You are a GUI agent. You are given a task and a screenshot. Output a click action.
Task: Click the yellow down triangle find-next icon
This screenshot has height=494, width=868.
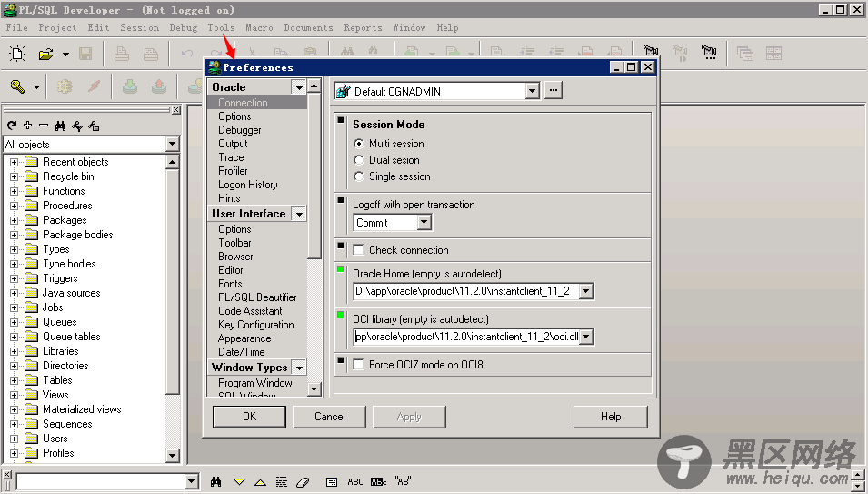coord(239,482)
